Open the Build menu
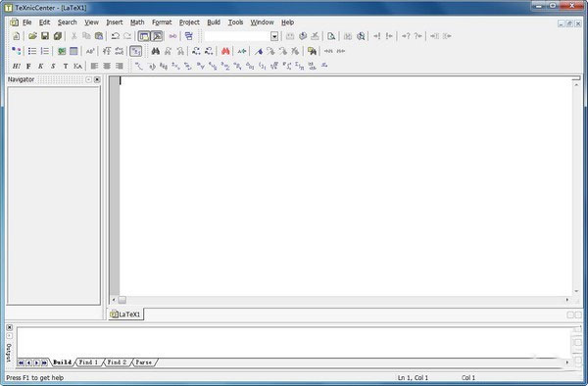The height and width of the screenshot is (386, 588). (214, 23)
